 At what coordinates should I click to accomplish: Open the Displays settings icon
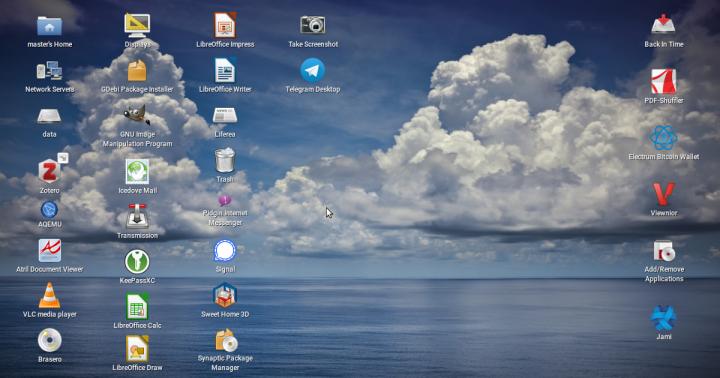pyautogui.click(x=137, y=26)
